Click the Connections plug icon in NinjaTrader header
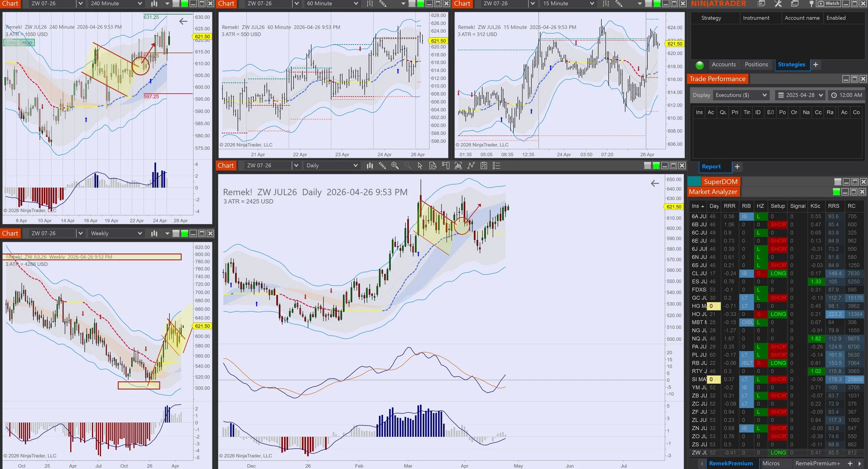 tap(811, 4)
